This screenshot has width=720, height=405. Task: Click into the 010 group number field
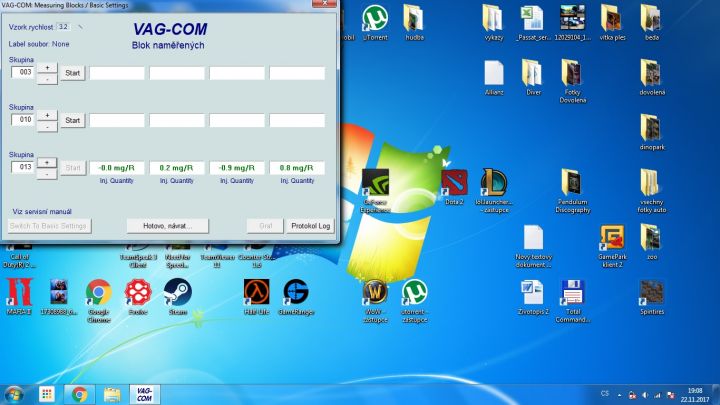pyautogui.click(x=22, y=119)
